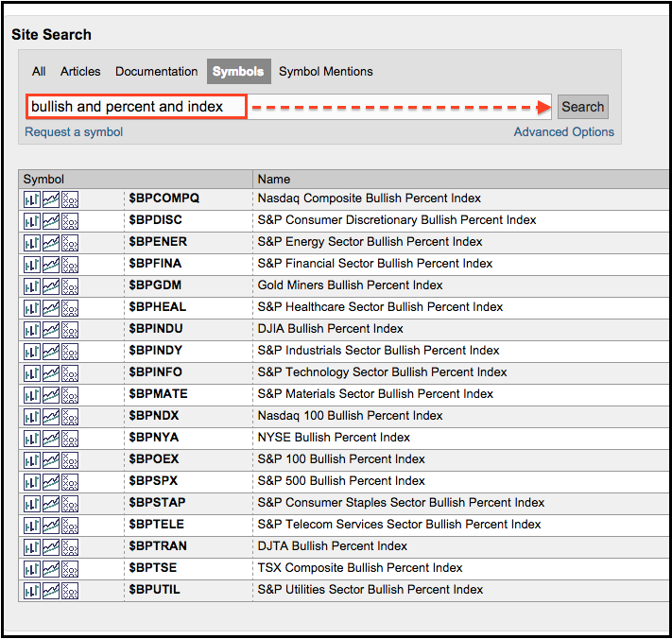This screenshot has height=639, width=672.
Task: Click the bar chart icon for $BPNYA
Action: [31, 438]
